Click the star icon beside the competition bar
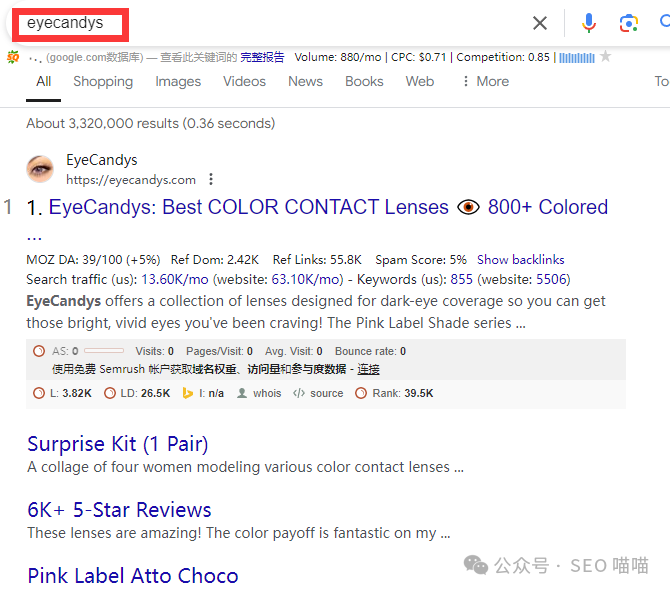This screenshot has width=670, height=592. click(604, 57)
